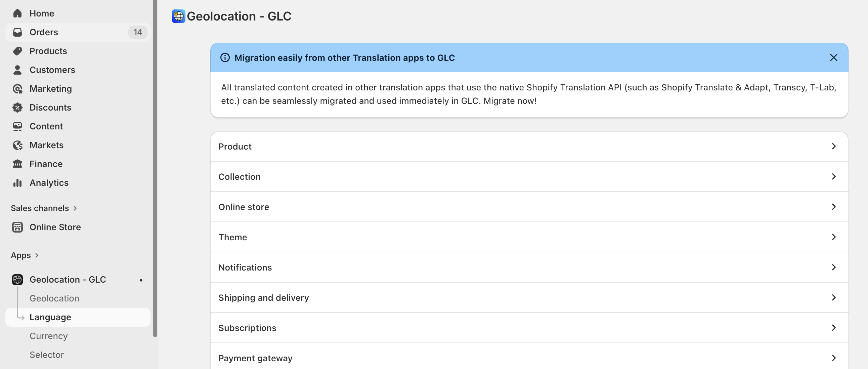Image resolution: width=868 pixels, height=369 pixels.
Task: Click the sidebar vertical scrollbar
Action: click(155, 168)
